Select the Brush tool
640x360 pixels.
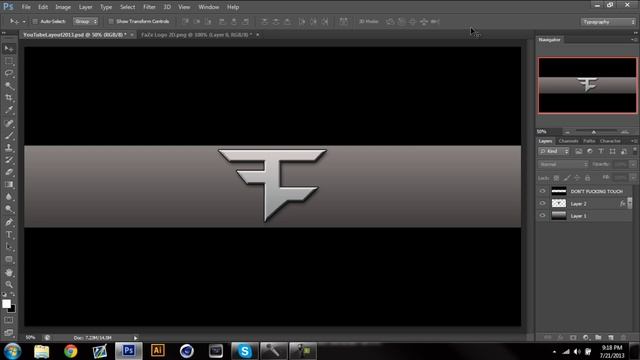(9, 135)
